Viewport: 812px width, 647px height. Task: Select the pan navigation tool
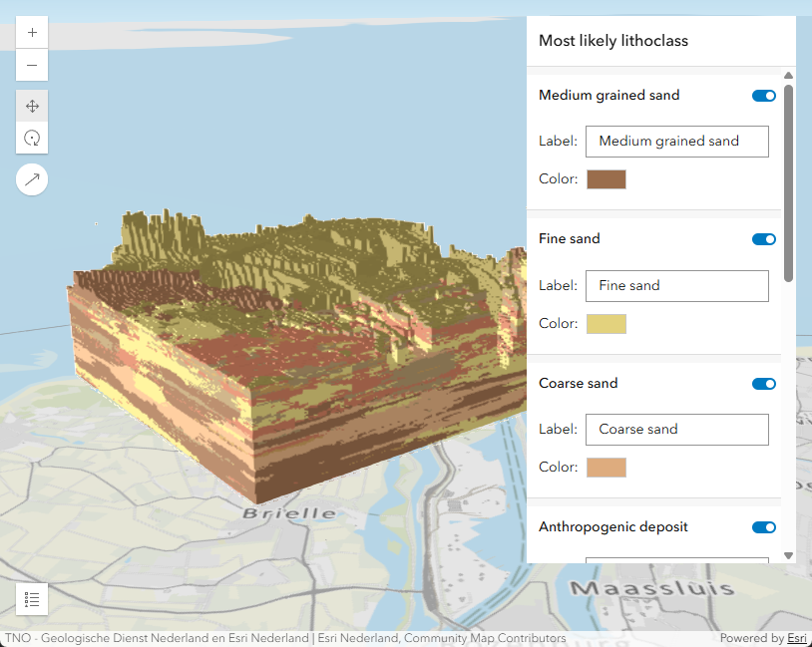pos(32,106)
